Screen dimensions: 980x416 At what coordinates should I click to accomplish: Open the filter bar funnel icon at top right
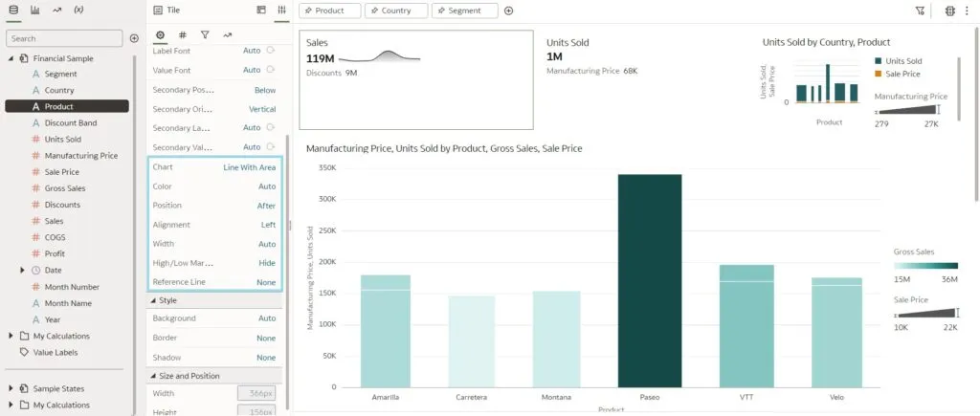(920, 11)
